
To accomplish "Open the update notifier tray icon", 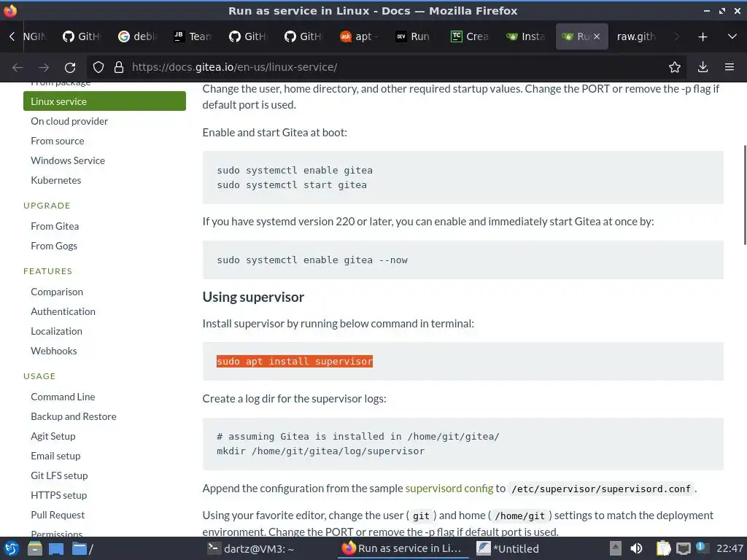I will coord(701,548).
